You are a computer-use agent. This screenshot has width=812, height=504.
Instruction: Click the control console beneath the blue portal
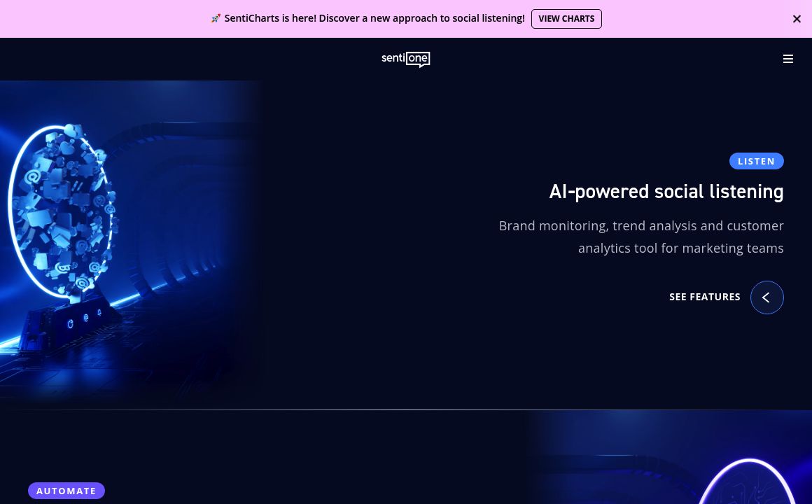[83, 321]
